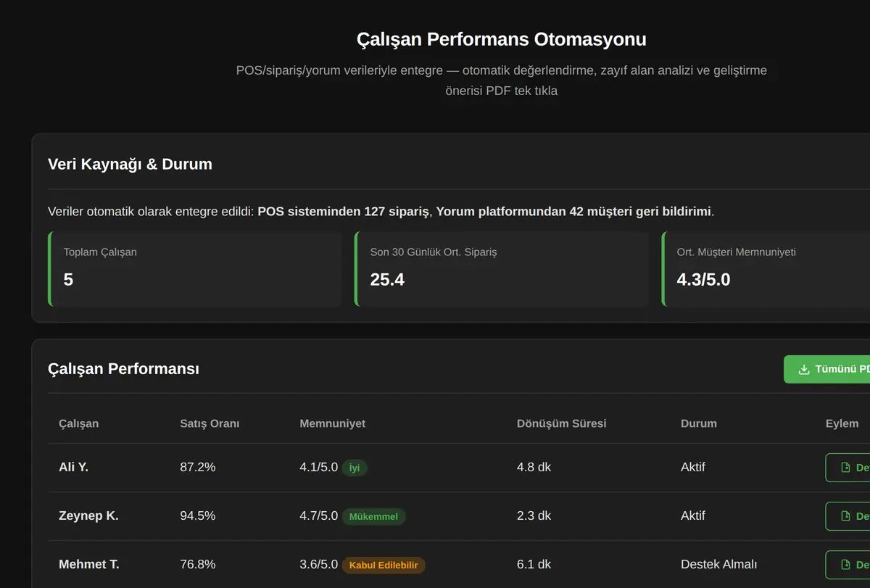
Task: Click the Aktif status in Ali Y. row
Action: pyautogui.click(x=693, y=468)
